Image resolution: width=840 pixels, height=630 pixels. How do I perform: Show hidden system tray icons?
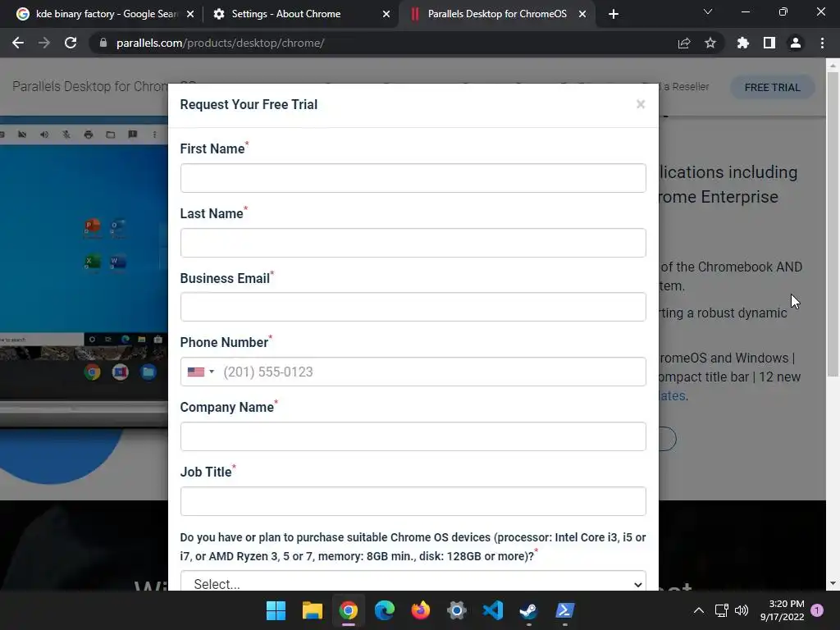tap(699, 610)
